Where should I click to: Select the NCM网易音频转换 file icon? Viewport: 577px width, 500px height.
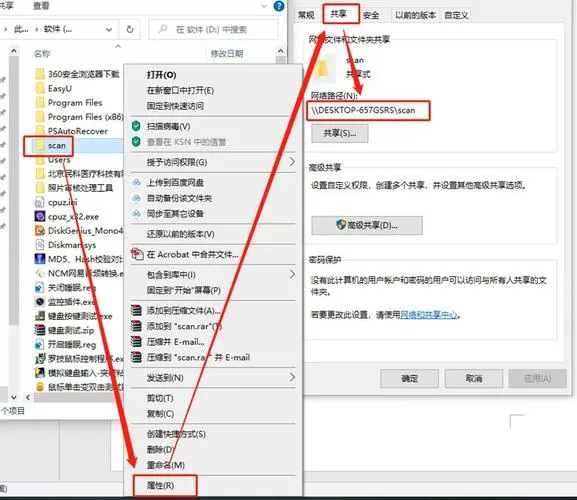(x=40, y=273)
